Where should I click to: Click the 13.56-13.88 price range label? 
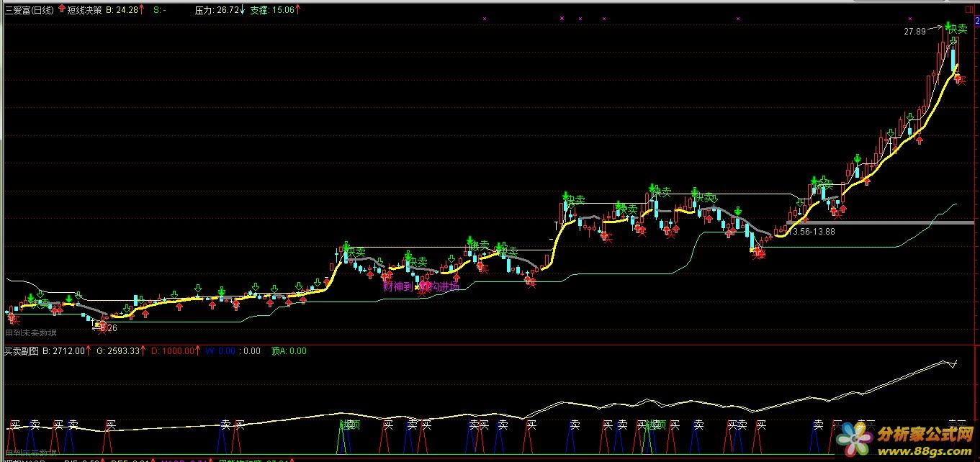[812, 232]
